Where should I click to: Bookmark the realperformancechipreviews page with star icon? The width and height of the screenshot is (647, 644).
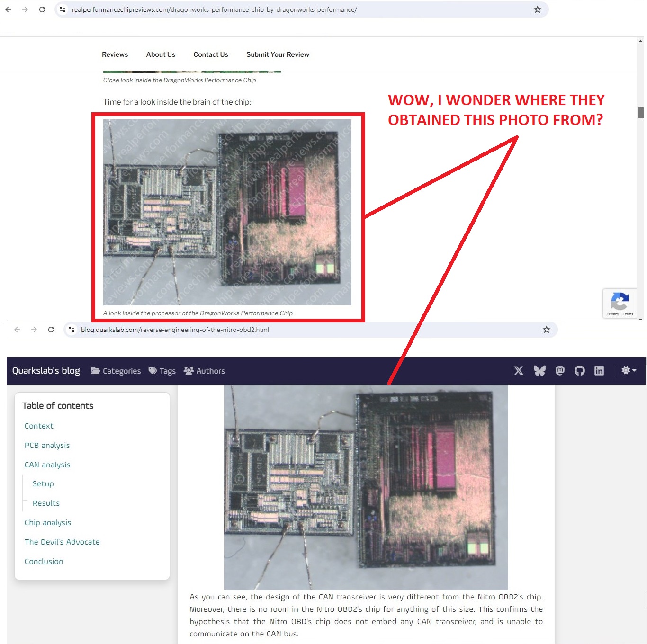pos(537,9)
